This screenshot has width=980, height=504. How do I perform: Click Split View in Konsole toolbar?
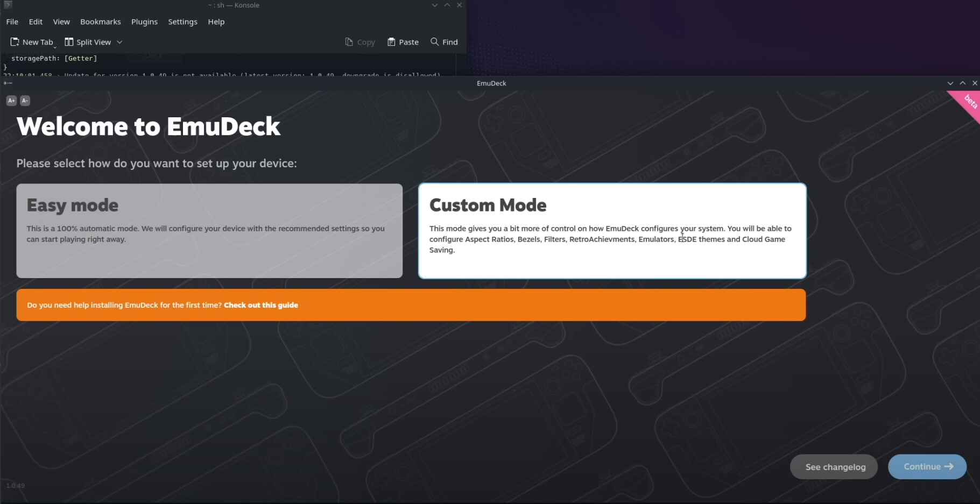coord(88,42)
